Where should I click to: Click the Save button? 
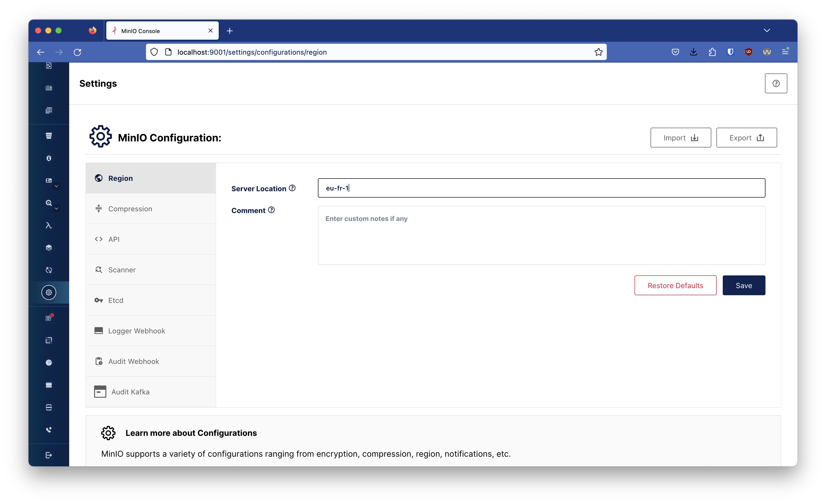point(744,285)
